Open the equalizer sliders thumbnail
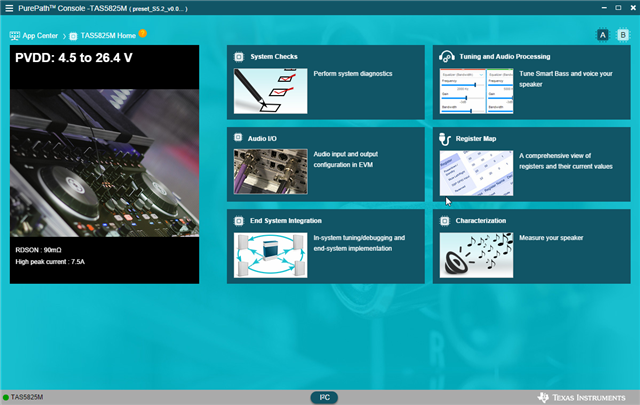 tap(476, 91)
